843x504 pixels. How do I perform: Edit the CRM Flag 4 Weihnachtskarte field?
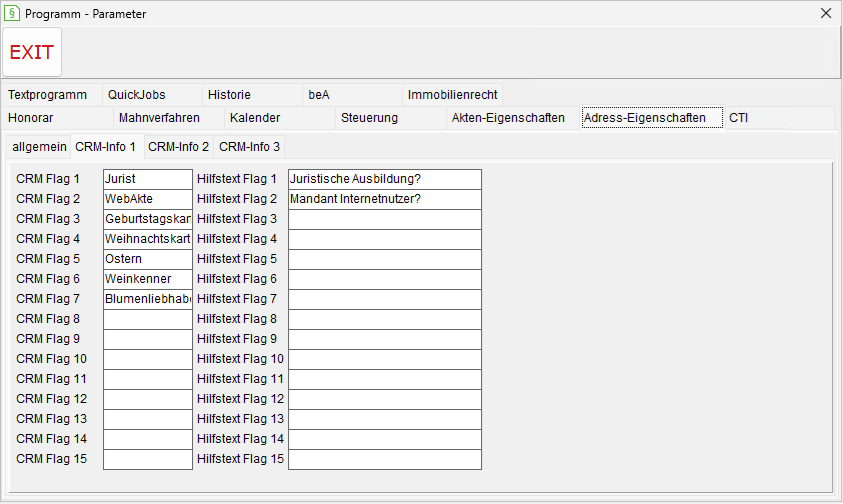148,239
